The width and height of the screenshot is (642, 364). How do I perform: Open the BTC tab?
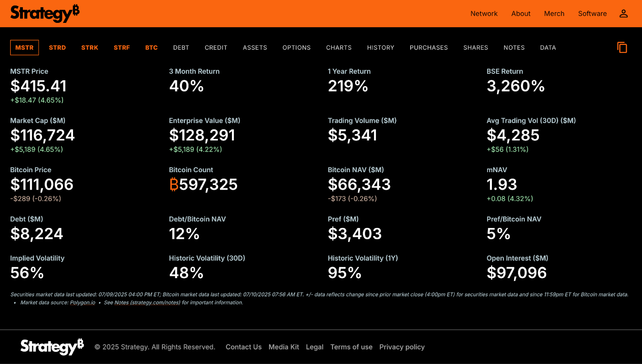(x=151, y=47)
